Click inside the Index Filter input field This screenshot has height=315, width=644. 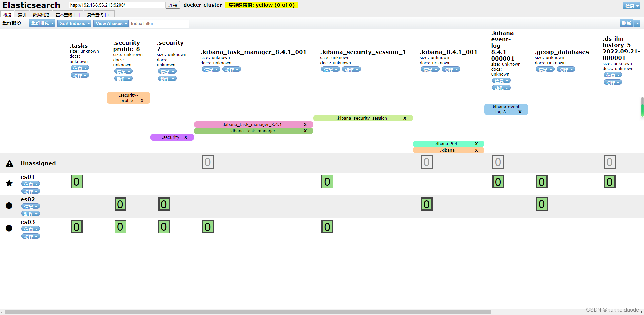(x=159, y=24)
